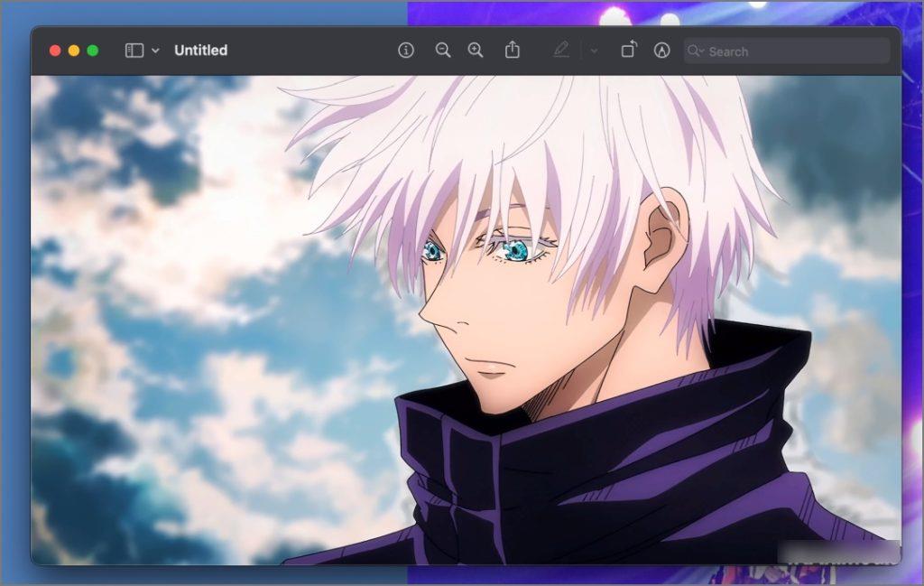
Task: Focus the Search field
Action: 787,51
